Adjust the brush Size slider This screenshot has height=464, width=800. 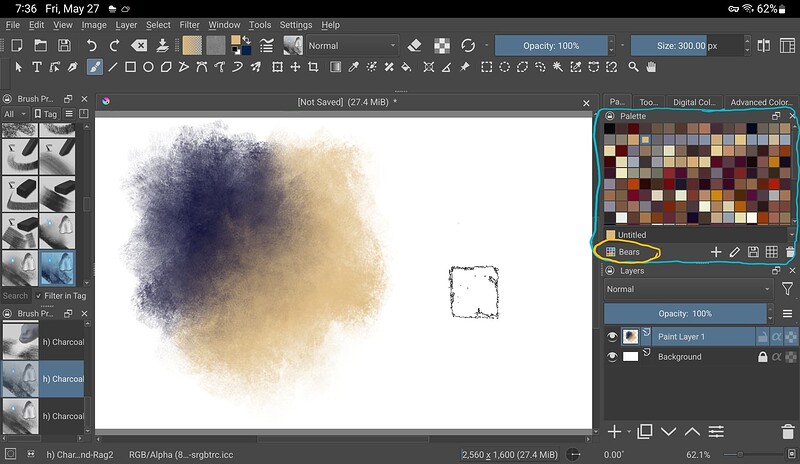coord(689,45)
